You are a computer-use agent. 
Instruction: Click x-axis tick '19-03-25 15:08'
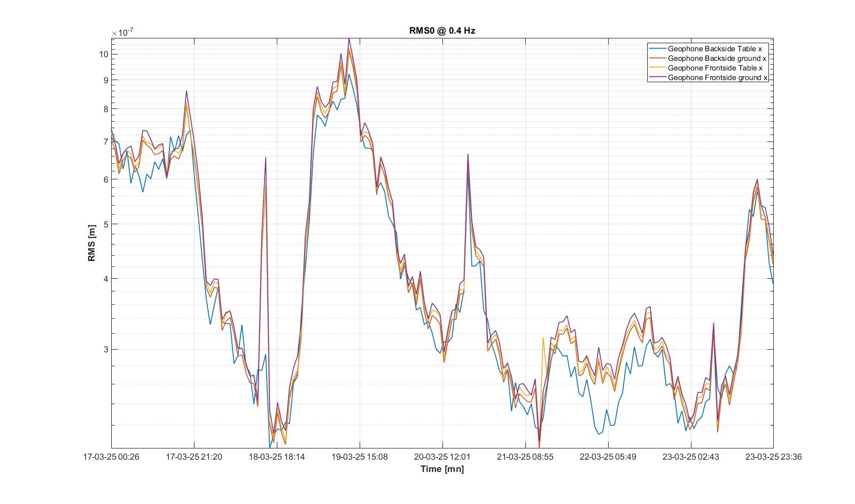(360, 456)
